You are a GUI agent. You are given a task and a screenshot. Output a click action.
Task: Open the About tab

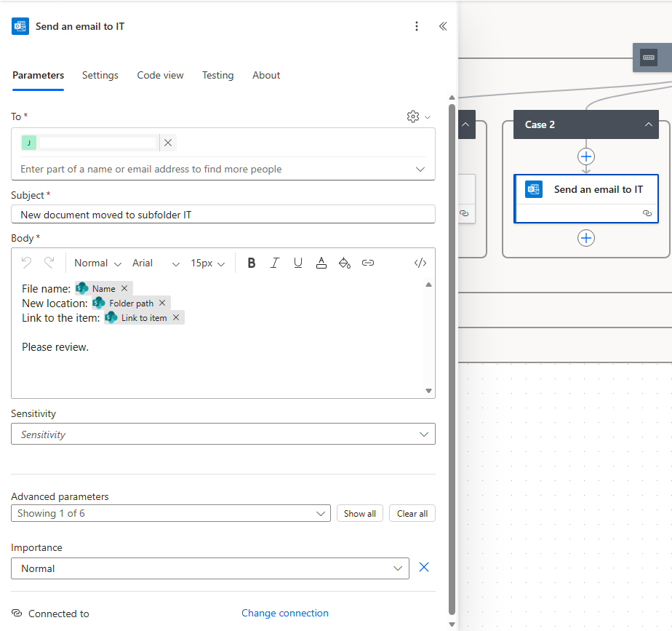[x=266, y=75]
